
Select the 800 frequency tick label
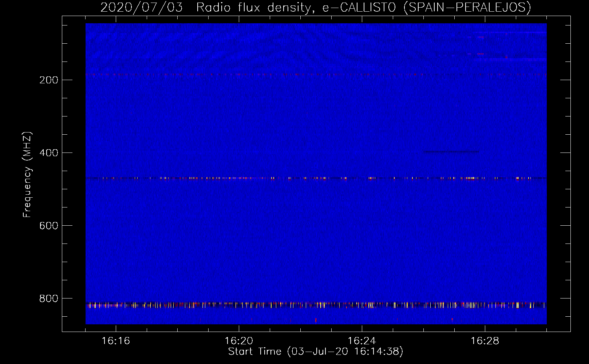(x=49, y=298)
